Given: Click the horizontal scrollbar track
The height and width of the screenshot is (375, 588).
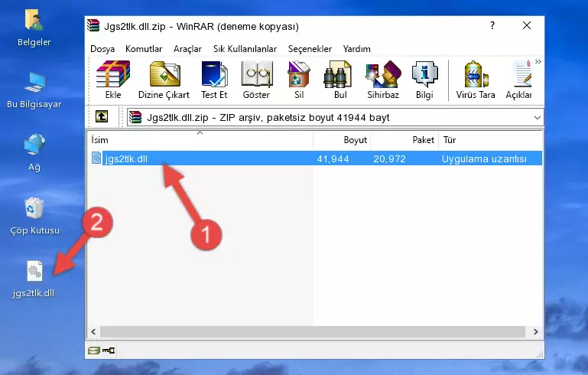Looking at the screenshot, I should point(312,331).
